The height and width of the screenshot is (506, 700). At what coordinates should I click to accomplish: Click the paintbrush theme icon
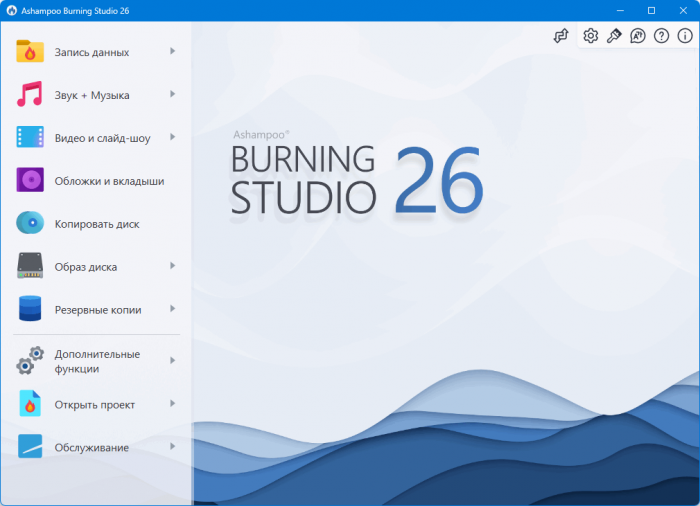pos(614,36)
